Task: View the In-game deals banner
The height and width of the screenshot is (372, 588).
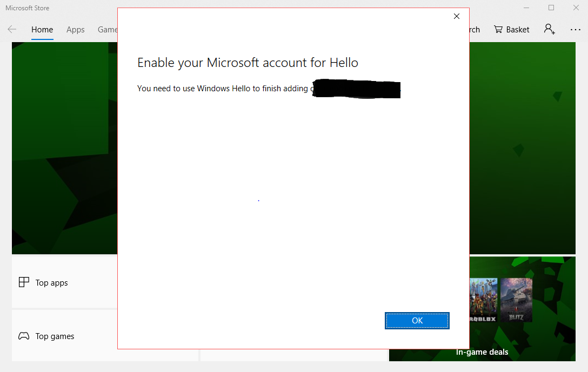Action: [482, 351]
